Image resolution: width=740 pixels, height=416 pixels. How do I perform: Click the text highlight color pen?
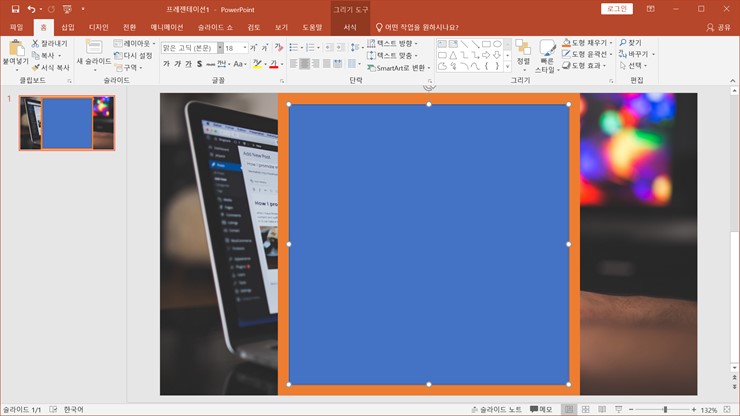[x=257, y=64]
